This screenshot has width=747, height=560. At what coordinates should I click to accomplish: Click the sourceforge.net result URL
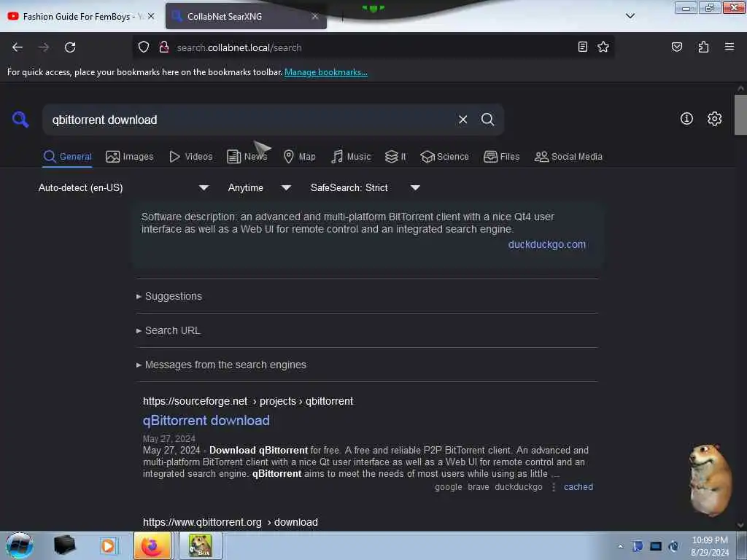pyautogui.click(x=248, y=402)
